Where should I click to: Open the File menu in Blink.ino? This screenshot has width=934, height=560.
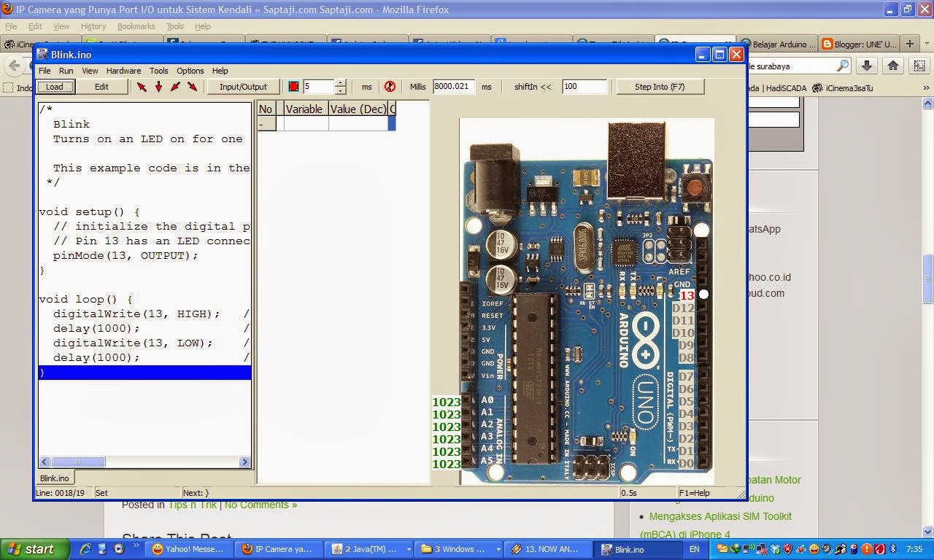[45, 71]
